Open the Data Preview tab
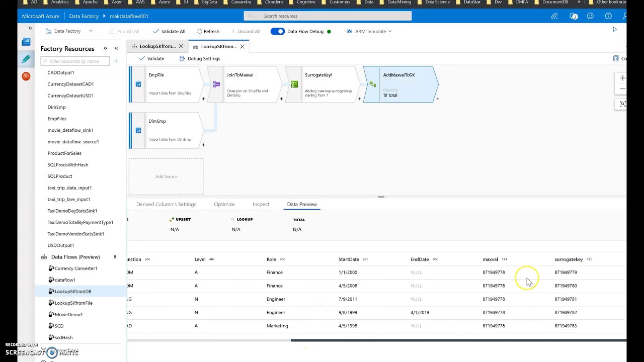Screen dimensions: 644x362 click(302, 205)
